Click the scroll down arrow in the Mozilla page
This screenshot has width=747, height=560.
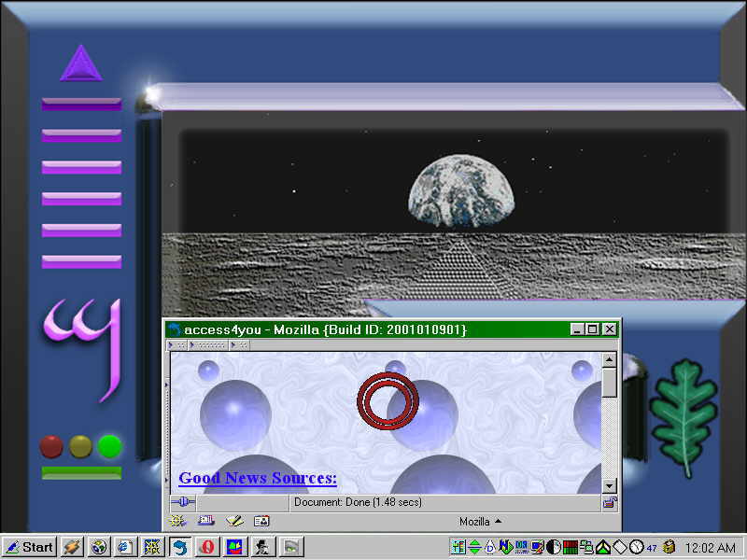(x=609, y=486)
